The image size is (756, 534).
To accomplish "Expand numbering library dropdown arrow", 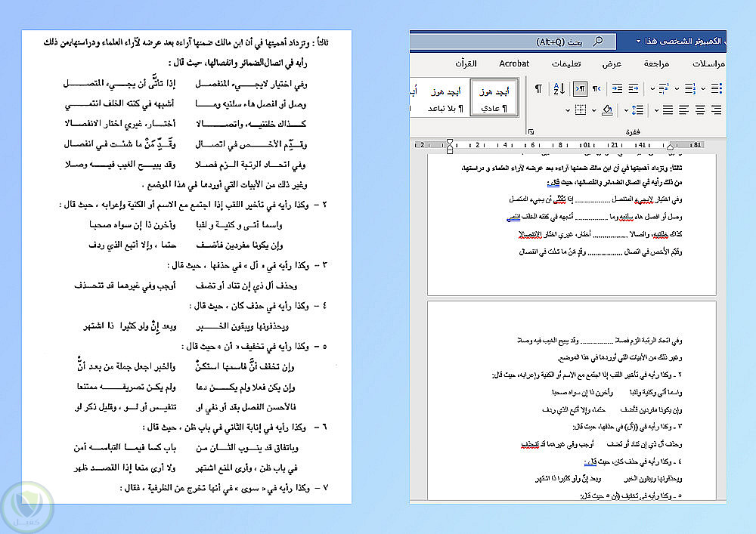I will [x=677, y=88].
